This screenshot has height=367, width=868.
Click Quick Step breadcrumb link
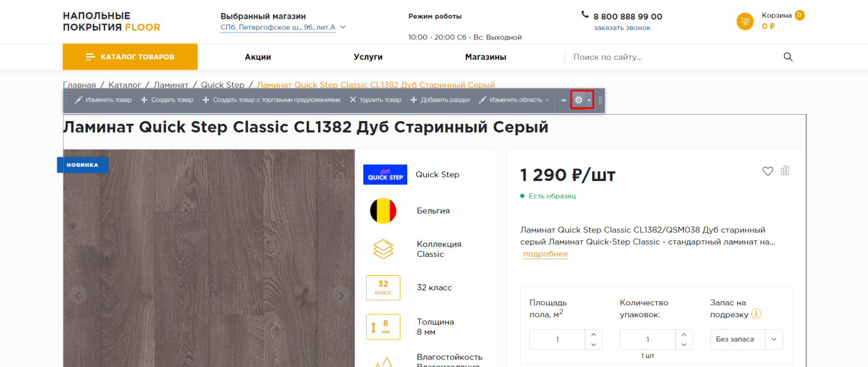[223, 85]
